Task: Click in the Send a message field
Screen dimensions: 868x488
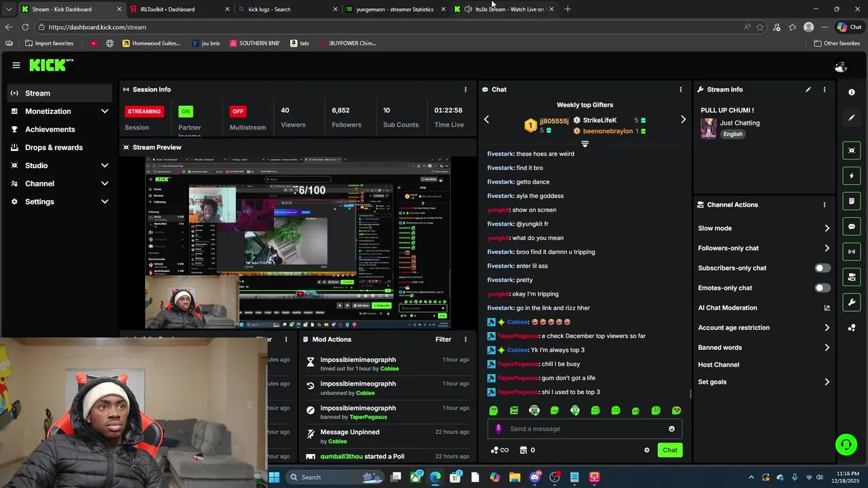Action: coord(585,428)
